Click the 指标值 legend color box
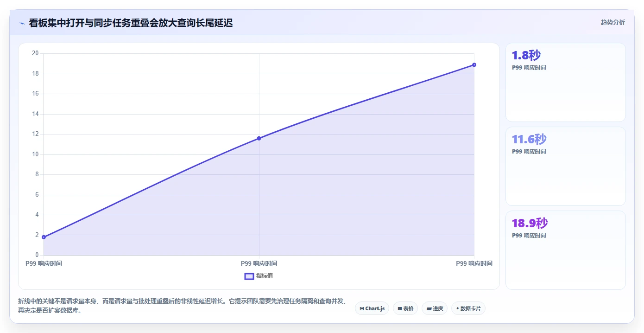This screenshot has width=644, height=333. 249,276
